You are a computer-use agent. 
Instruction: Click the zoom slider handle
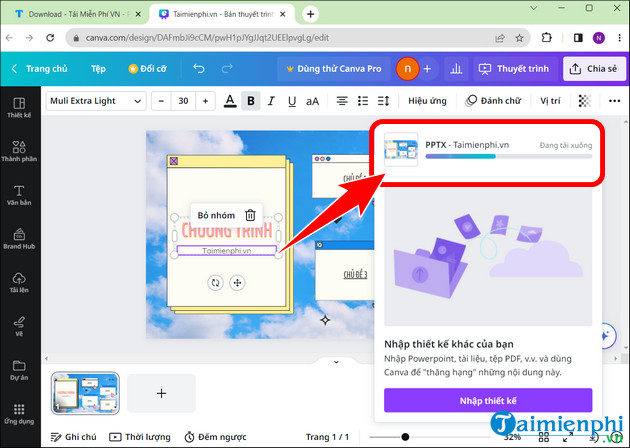405,437
